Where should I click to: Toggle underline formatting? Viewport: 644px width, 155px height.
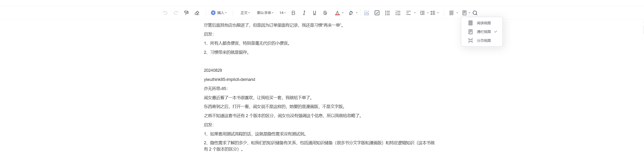315,13
